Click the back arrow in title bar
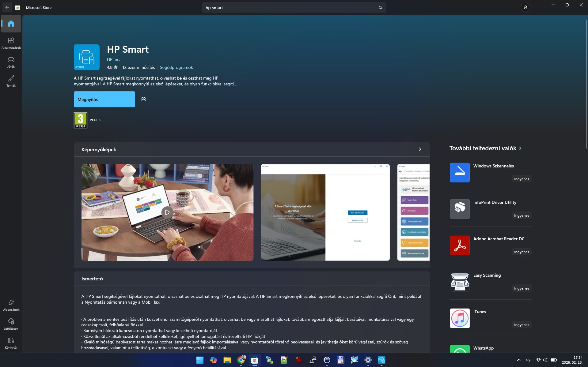 7,7
